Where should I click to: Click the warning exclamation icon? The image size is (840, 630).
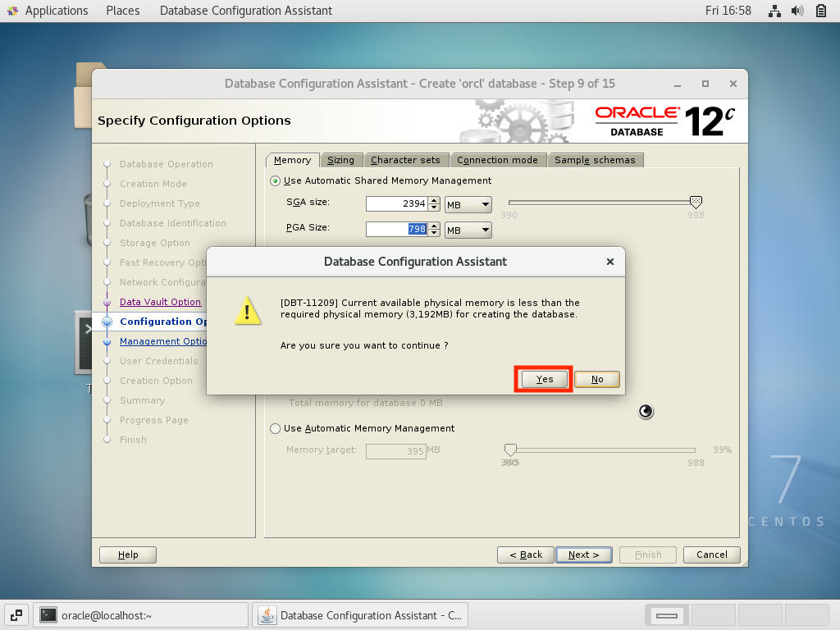click(x=248, y=311)
